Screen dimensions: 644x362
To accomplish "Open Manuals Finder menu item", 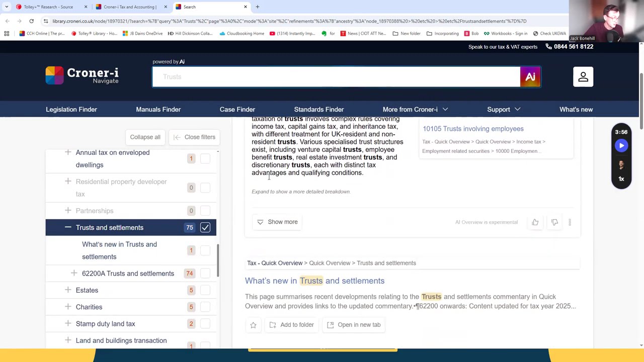I will point(158,110).
